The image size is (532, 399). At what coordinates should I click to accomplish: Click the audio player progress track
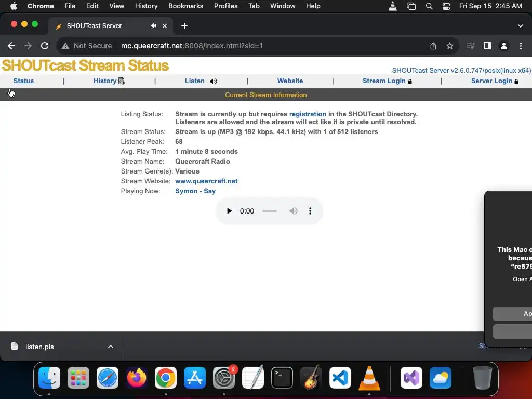tap(270, 211)
